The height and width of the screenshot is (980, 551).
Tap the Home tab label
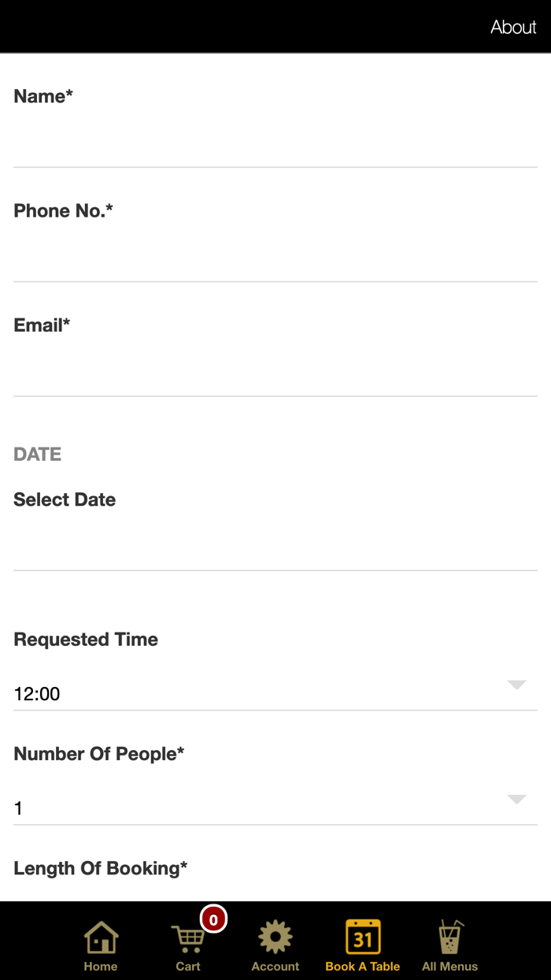[x=101, y=967]
